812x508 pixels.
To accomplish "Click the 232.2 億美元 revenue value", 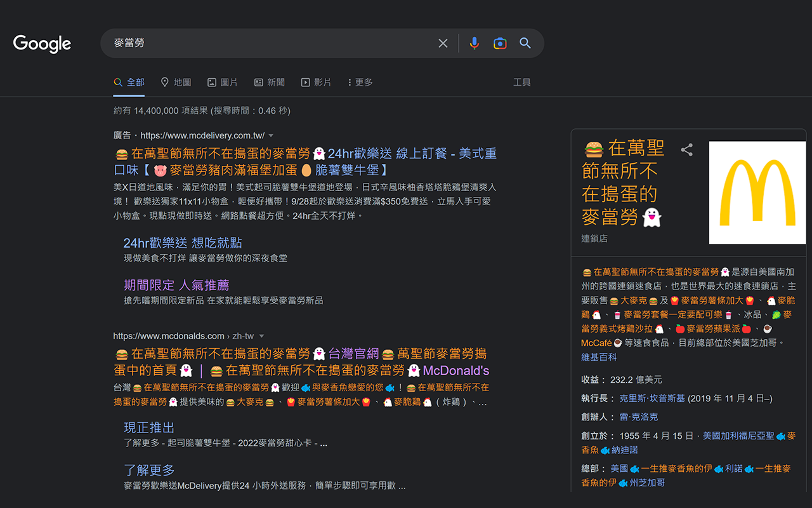I will click(636, 380).
